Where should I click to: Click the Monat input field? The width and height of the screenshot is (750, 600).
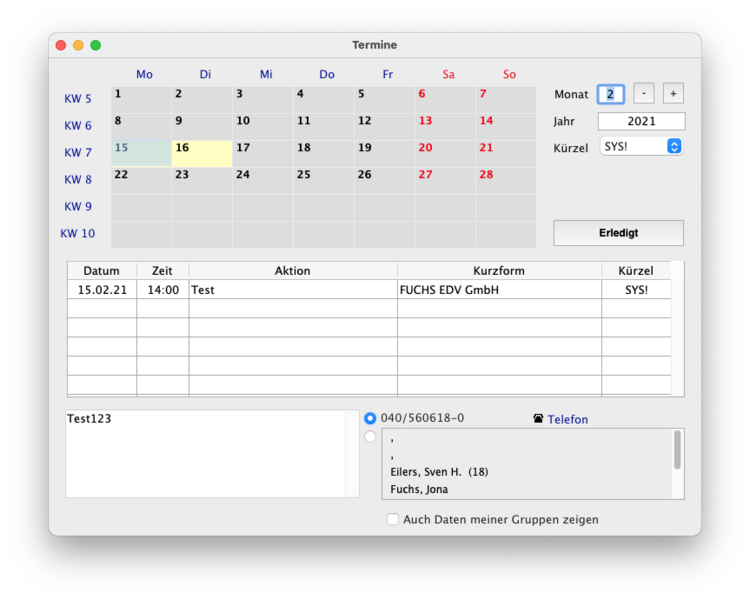[x=610, y=94]
